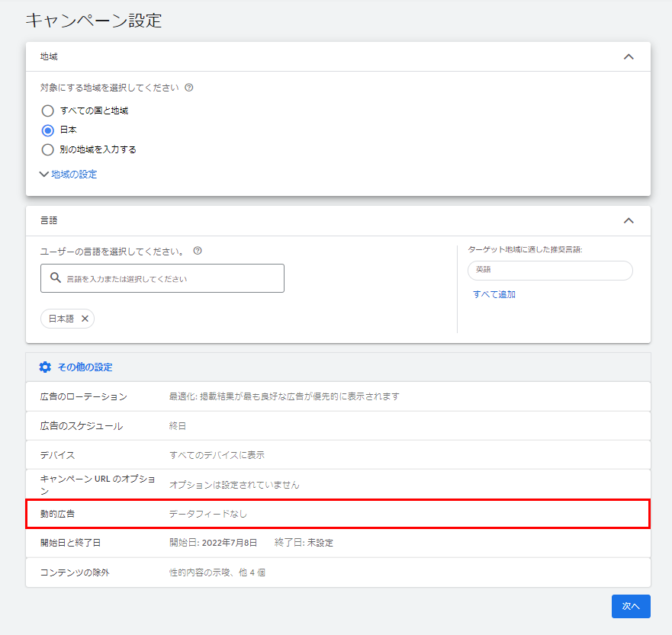672x635 pixels.
Task: Collapse the 地域 section
Action: pyautogui.click(x=629, y=57)
